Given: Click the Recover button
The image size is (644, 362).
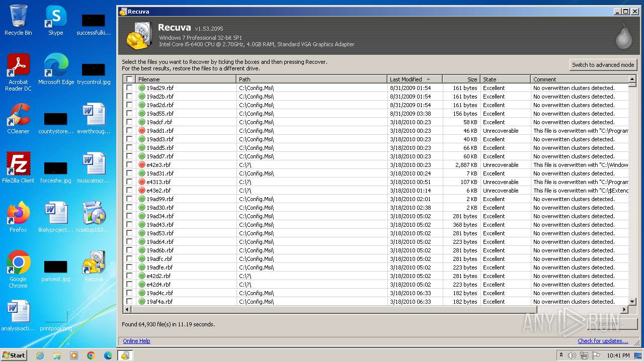Looking at the screenshot, I should point(612,324).
